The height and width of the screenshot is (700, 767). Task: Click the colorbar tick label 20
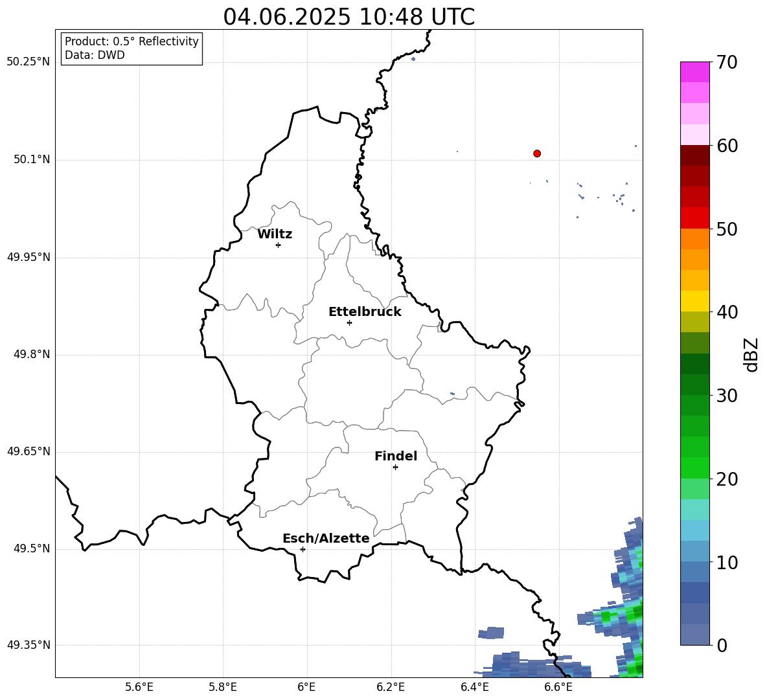click(727, 479)
